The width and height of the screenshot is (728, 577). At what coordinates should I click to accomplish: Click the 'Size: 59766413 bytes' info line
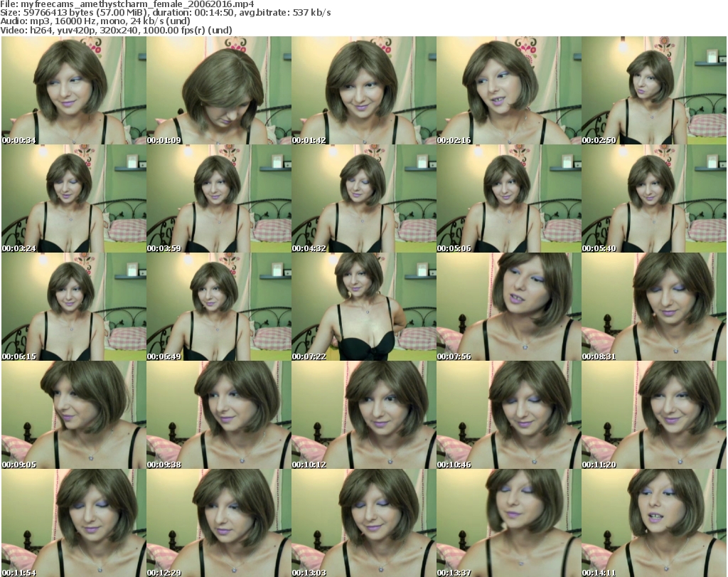[166, 13]
